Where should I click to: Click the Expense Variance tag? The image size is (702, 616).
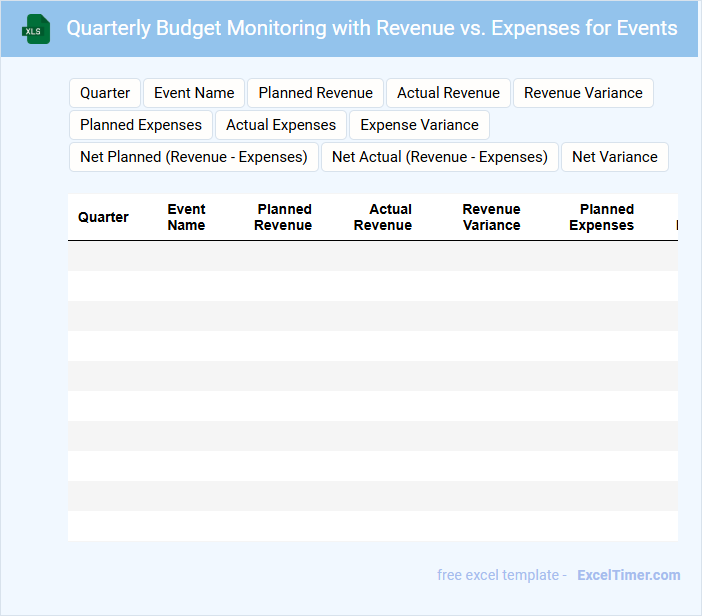coord(419,125)
